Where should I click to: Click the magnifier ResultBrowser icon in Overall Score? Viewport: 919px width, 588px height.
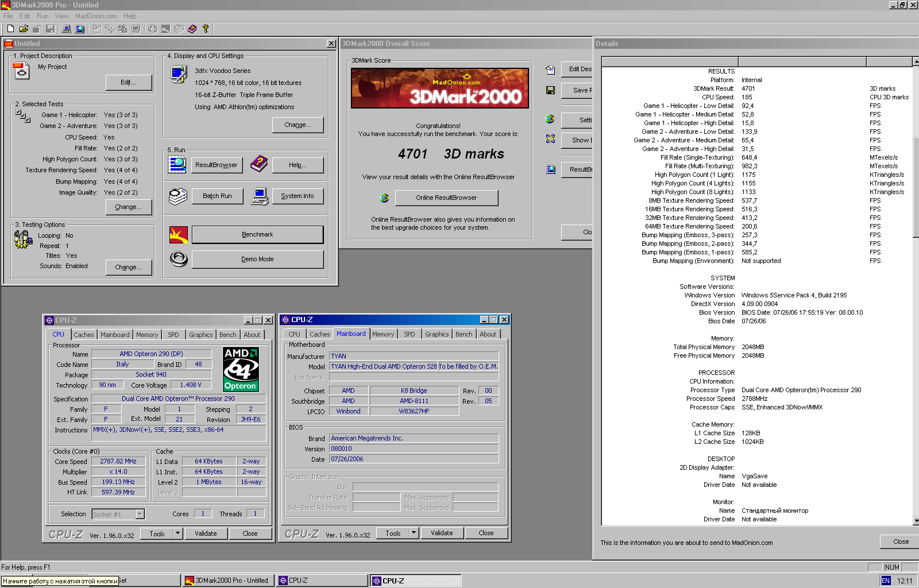pyautogui.click(x=551, y=169)
